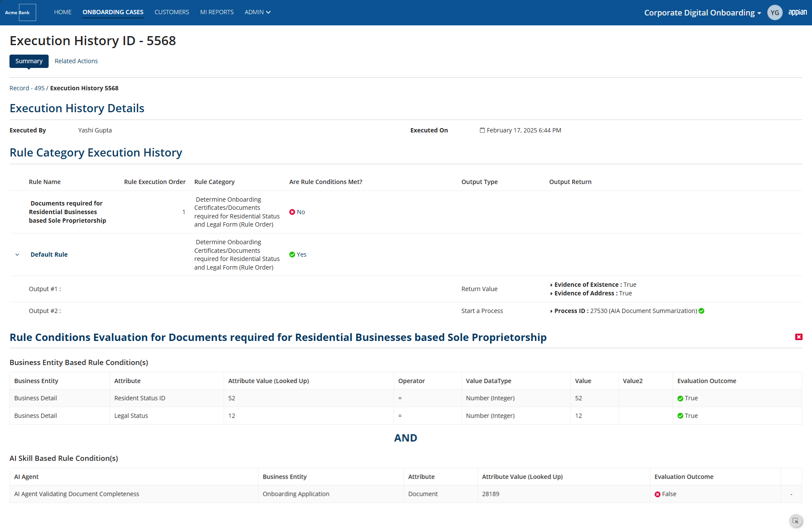
Task: Click the Yashi Gupta executed by value
Action: [x=95, y=130]
